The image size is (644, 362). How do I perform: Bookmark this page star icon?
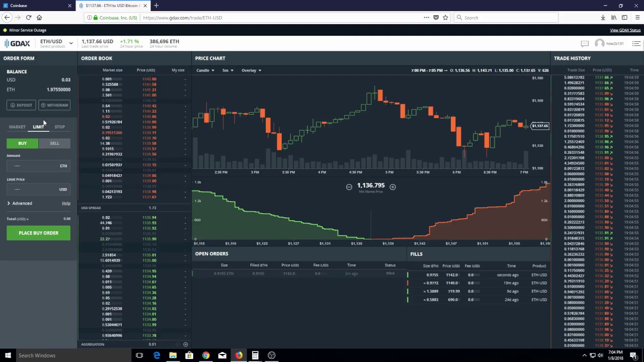point(445,18)
